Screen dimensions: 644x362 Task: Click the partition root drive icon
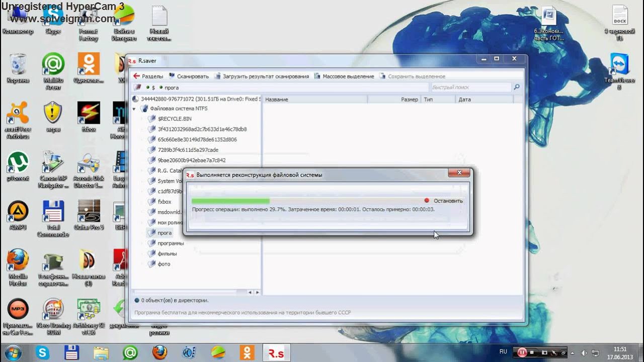click(135, 99)
